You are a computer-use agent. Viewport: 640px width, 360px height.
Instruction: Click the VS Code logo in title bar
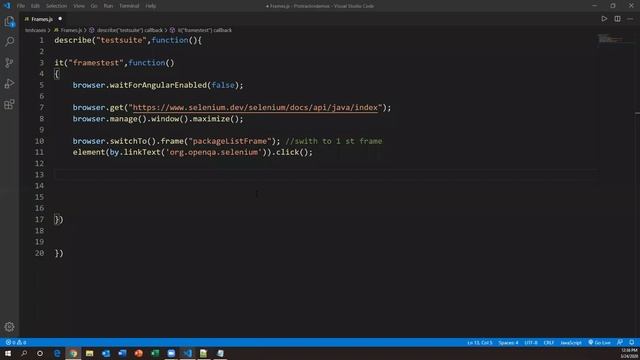7,6
